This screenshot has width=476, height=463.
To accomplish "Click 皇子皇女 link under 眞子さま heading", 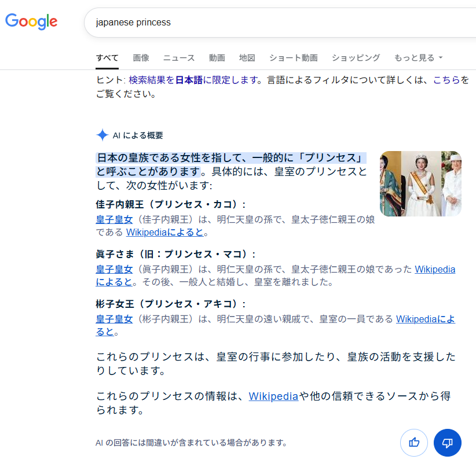I will (114, 269).
